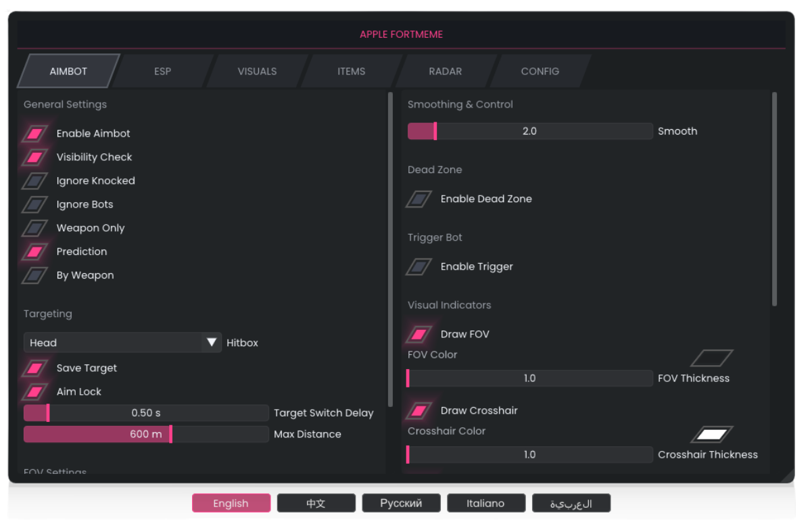This screenshot has width=812, height=526.
Task: Toggle the Enable Dead Zone checkbox
Action: (419, 199)
